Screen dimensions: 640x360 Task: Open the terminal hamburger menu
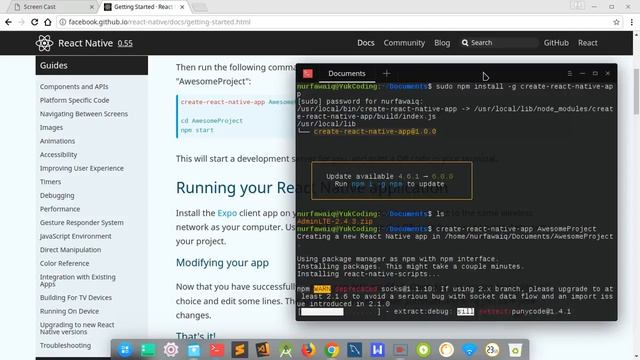(x=569, y=73)
